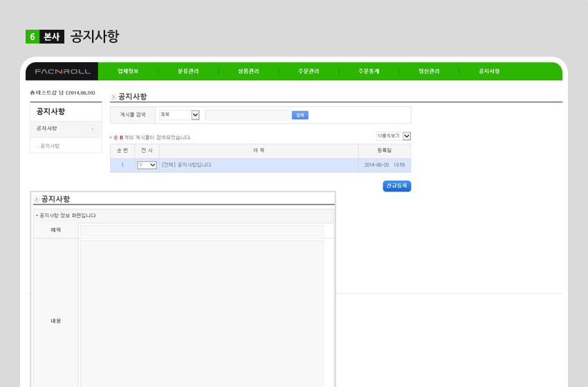Click the arrow icon next to main 공지사항 title
This screenshot has width=588, height=387.
113,97
